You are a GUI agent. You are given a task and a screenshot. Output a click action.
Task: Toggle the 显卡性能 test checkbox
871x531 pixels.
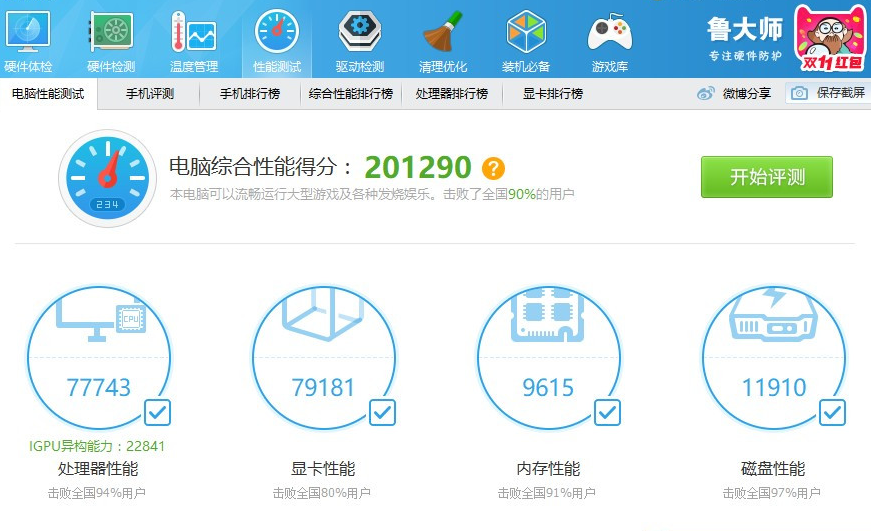[x=383, y=413]
